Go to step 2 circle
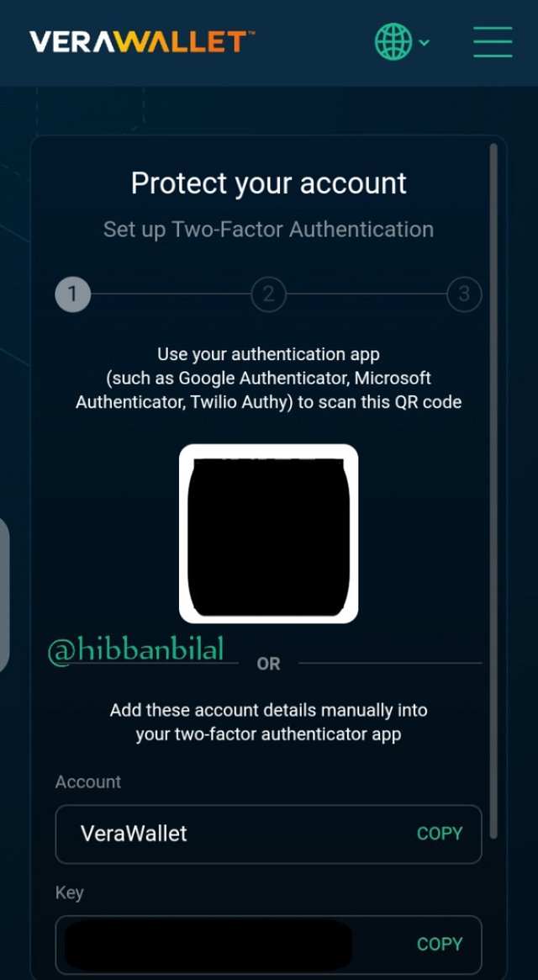This screenshot has width=538, height=980. click(269, 294)
